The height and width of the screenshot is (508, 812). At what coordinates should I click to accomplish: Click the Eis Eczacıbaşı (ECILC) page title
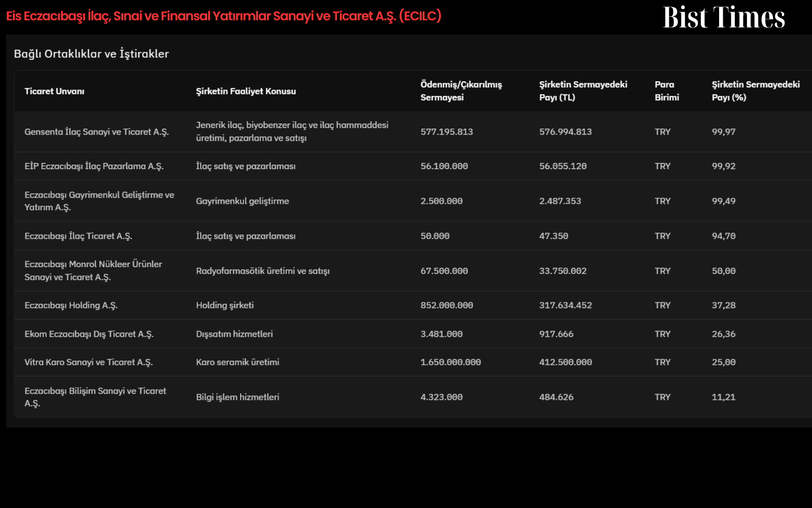224,16
